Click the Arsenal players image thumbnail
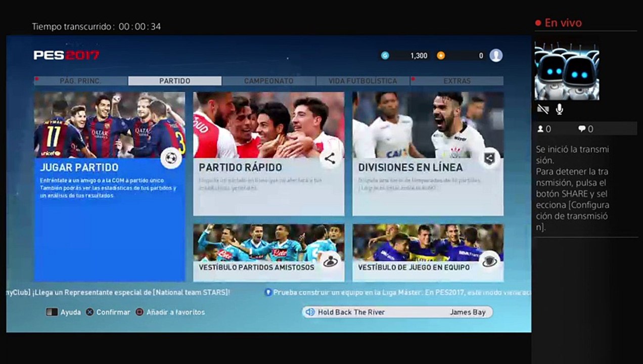643x364 pixels. pyautogui.click(x=268, y=125)
